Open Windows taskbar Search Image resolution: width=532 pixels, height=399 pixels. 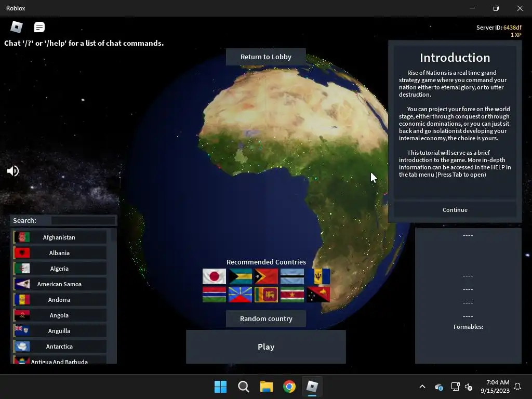point(244,387)
